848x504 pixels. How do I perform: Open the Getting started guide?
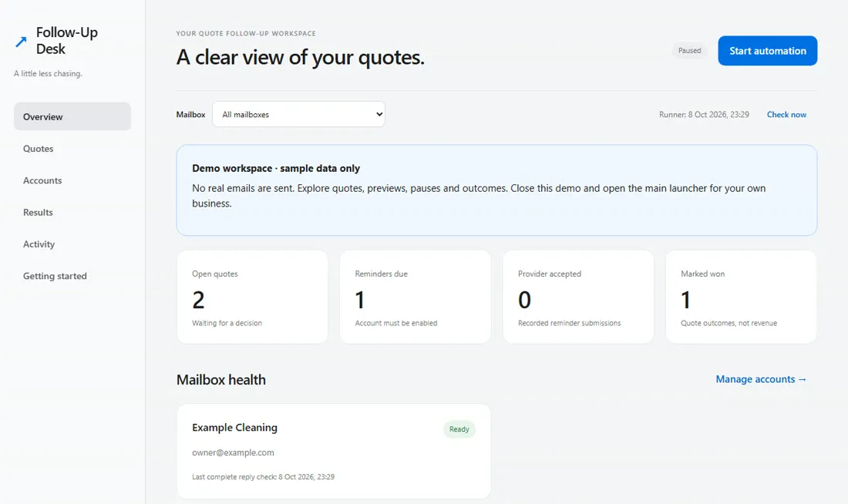click(x=72, y=276)
